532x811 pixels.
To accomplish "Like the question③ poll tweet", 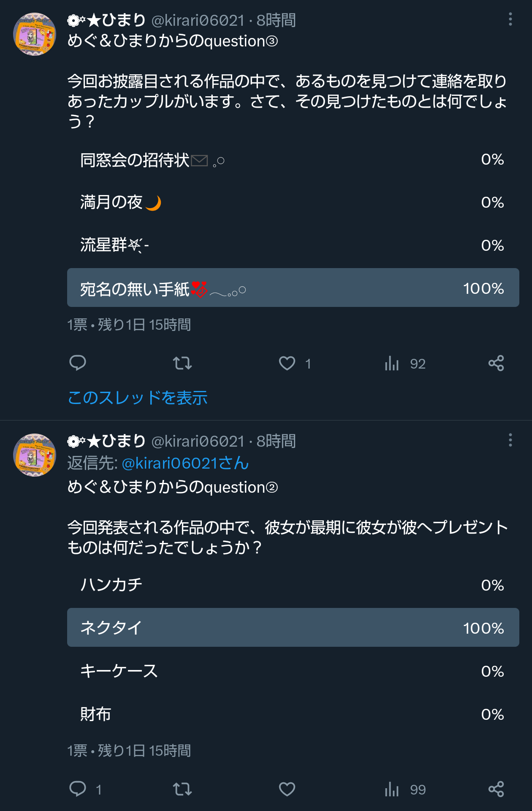I will (x=287, y=363).
